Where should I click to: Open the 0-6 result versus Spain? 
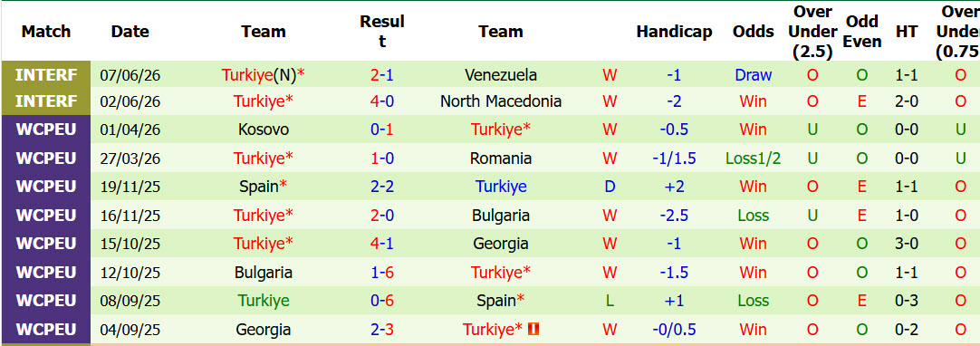[x=382, y=301]
